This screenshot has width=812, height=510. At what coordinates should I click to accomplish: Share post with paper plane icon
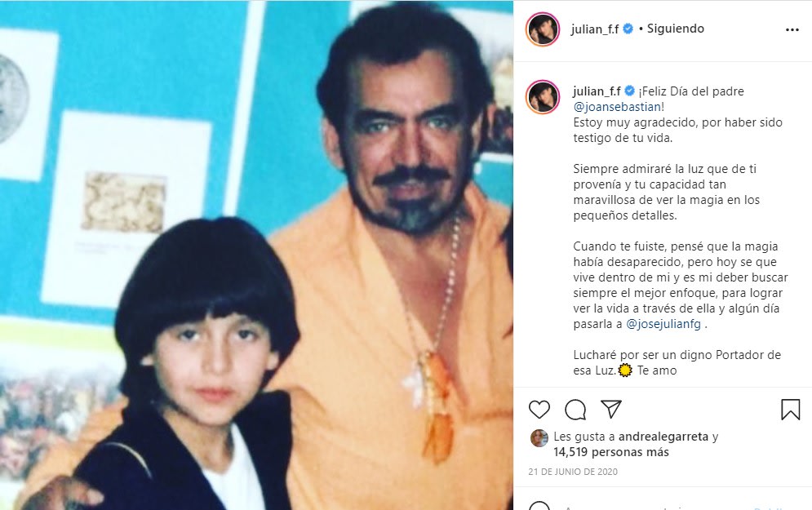pos(611,409)
